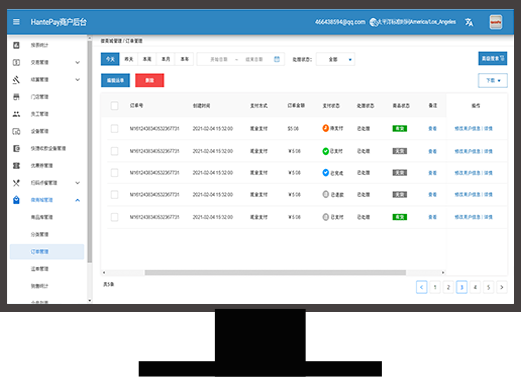Click the two-people staff icon in the sidebar
The image size is (521, 377).
click(16, 114)
